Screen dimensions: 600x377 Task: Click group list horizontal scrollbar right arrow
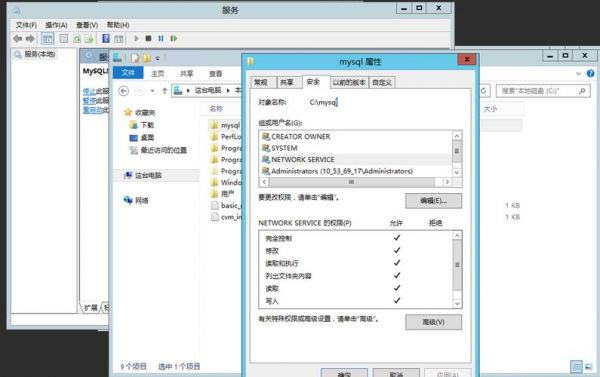pyautogui.click(x=447, y=182)
